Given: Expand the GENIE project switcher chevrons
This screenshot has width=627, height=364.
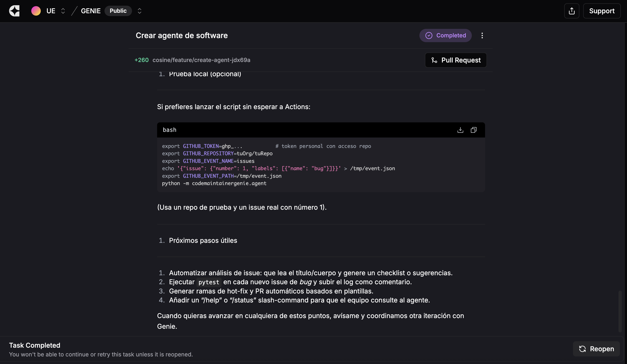Looking at the screenshot, I should click(139, 11).
